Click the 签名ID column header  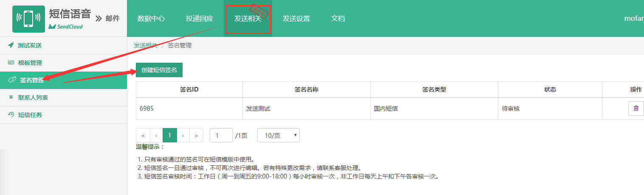(189, 89)
